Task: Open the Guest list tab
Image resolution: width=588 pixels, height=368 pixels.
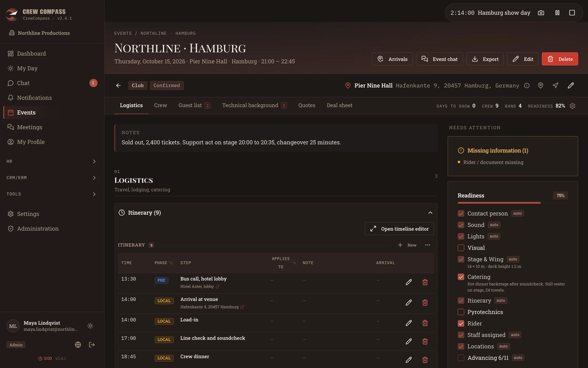Action: point(194,105)
